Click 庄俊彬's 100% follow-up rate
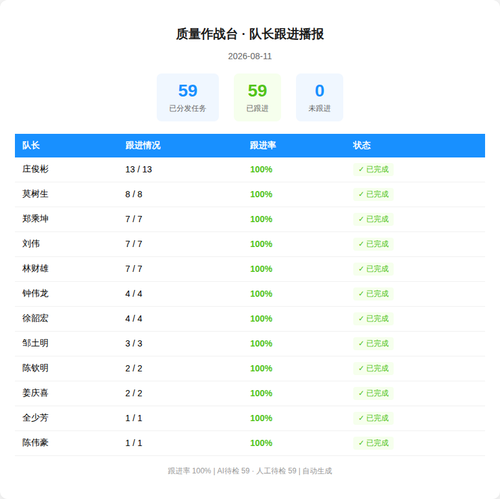 pyautogui.click(x=261, y=169)
